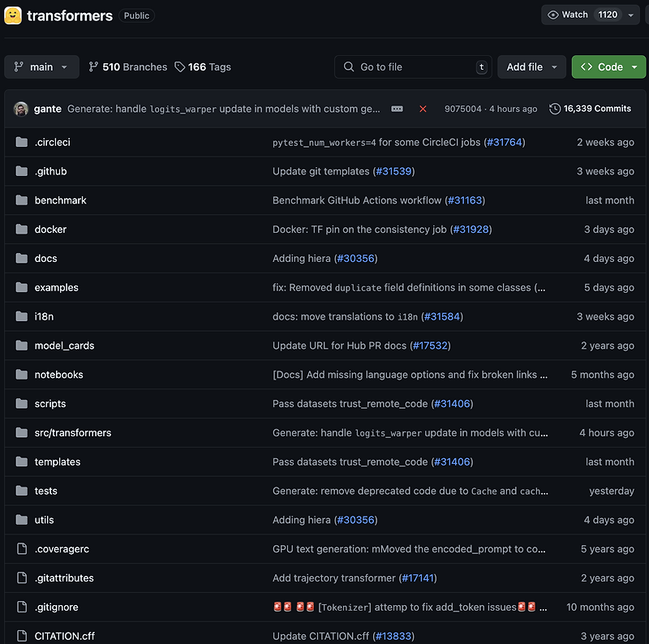Image resolution: width=649 pixels, height=644 pixels.
Task: Open 'Benchmark GitHub Actions workflow' commit message
Action: click(357, 200)
